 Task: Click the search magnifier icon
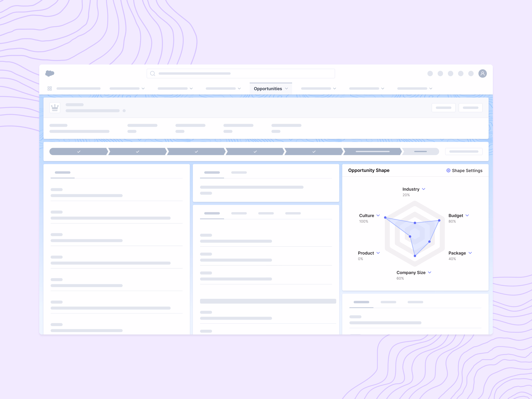[x=152, y=73]
